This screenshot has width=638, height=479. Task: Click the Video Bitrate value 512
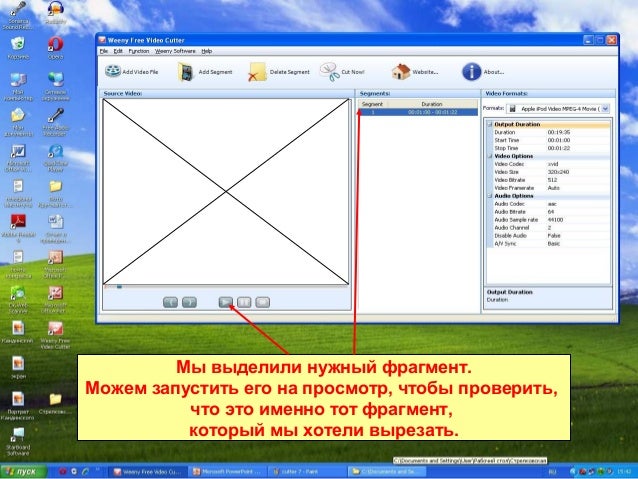point(552,180)
